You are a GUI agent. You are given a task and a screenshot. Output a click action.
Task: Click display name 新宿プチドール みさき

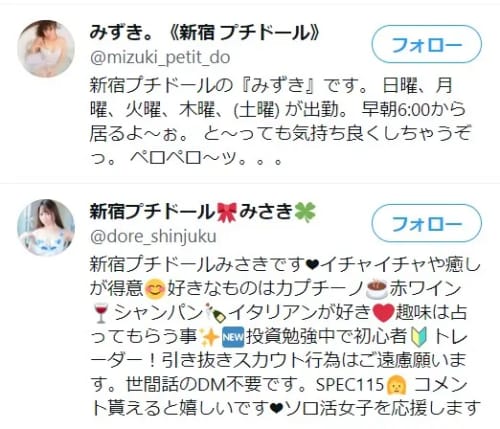pos(203,212)
